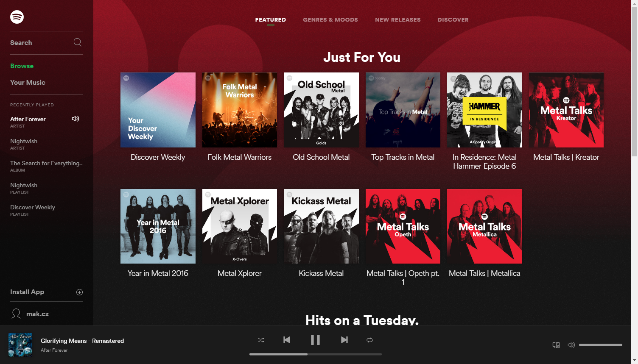The image size is (638, 364).
Task: Click the Spotify logo in sidebar
Action: 17,17
